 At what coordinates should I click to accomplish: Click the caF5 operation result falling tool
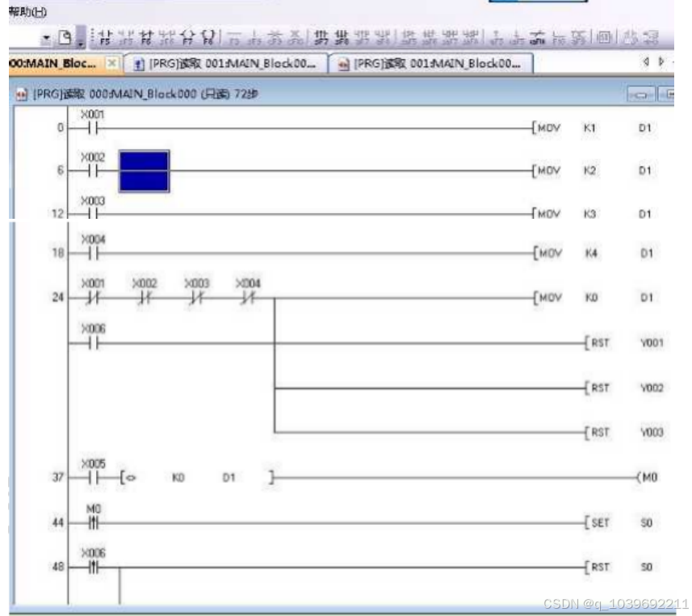[x=516, y=38]
